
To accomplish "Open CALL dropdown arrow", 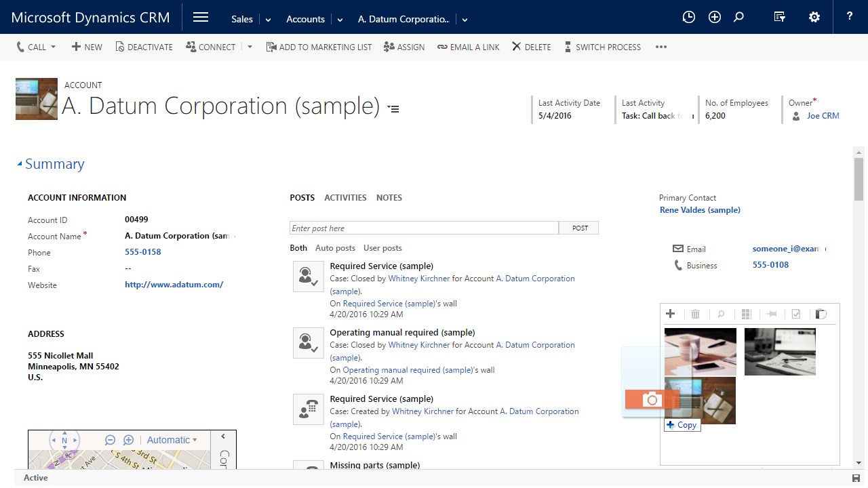I will click(54, 47).
